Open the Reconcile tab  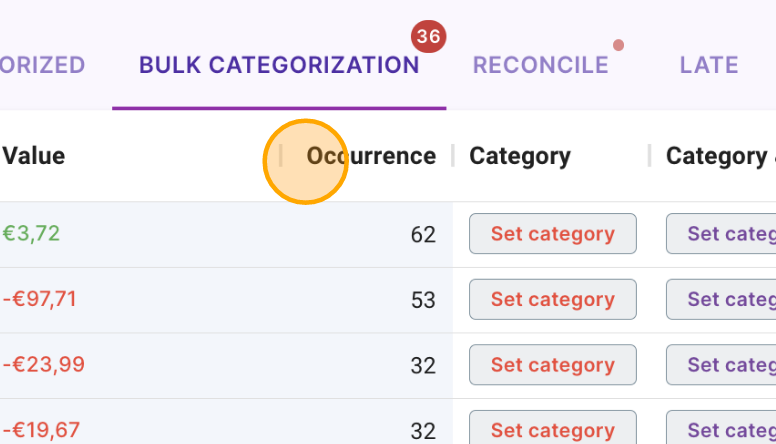(540, 65)
